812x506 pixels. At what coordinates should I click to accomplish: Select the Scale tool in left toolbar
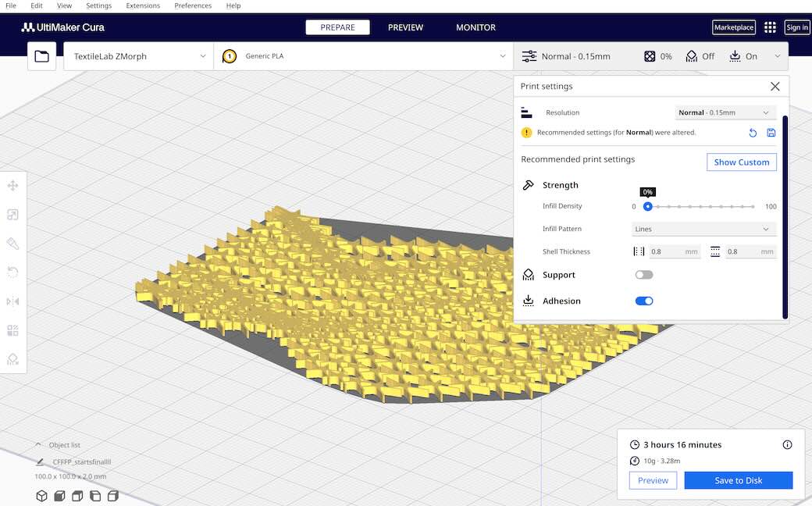[12, 215]
